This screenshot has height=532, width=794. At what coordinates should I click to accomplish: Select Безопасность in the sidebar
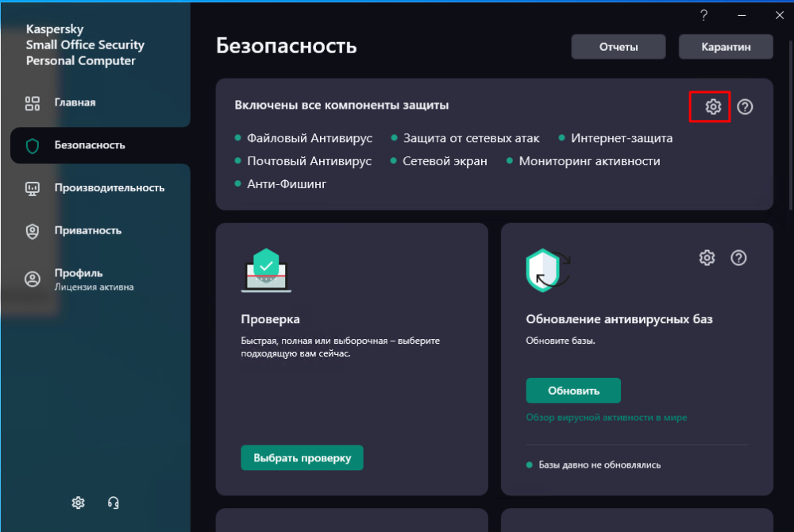tap(100, 145)
